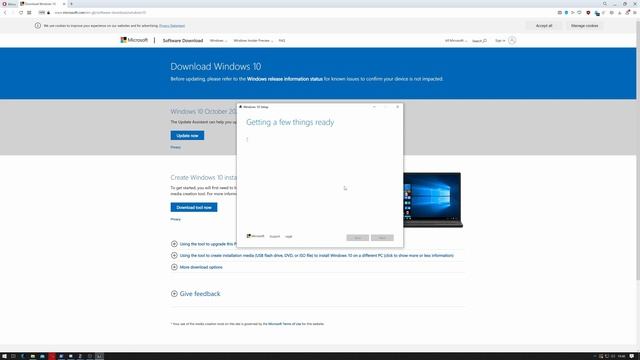Screen dimensions: 640x360
Task: Click the disabled Back button in Setup dialog
Action: coord(358,238)
